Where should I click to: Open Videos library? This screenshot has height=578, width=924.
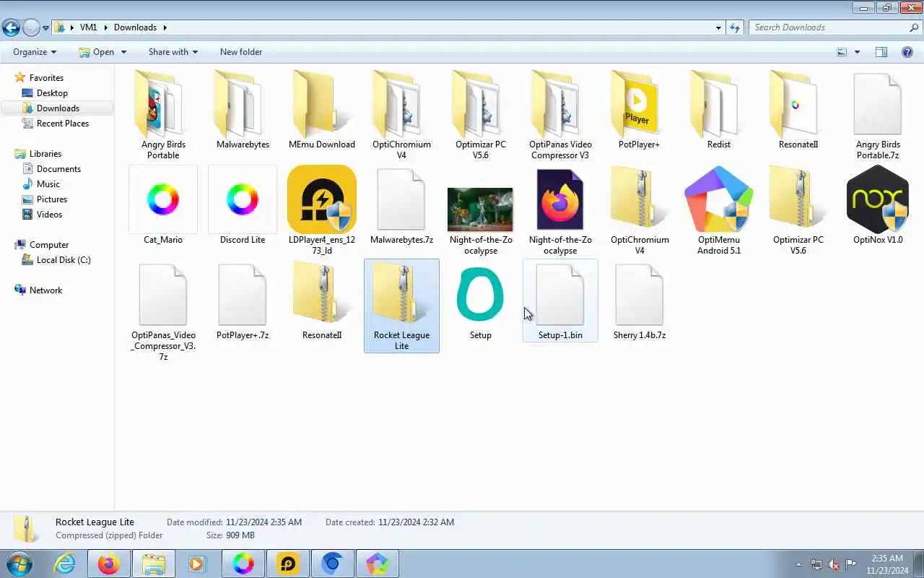click(x=49, y=215)
